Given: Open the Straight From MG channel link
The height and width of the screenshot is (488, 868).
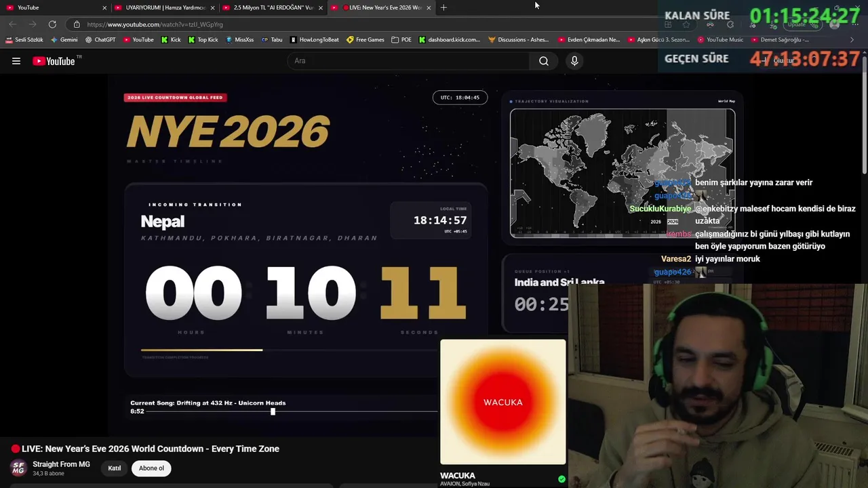Looking at the screenshot, I should pyautogui.click(x=61, y=464).
